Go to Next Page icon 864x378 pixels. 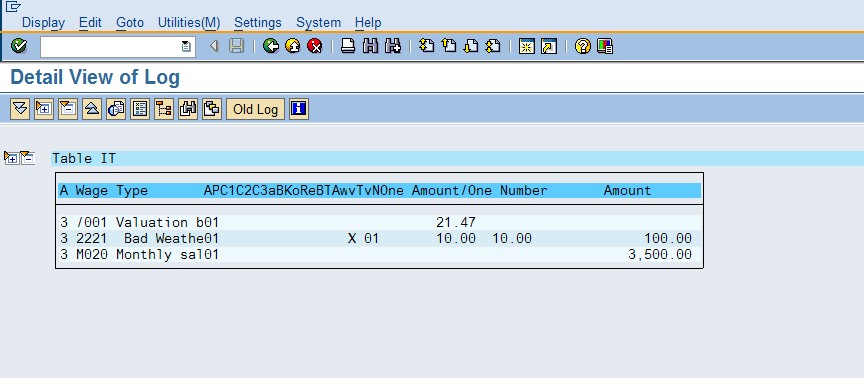click(471, 46)
